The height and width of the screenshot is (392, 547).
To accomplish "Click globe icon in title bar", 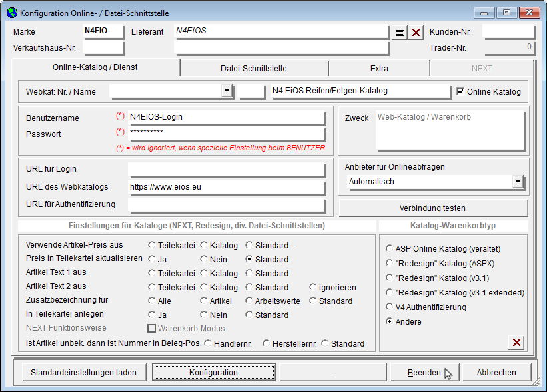I will coord(12,13).
